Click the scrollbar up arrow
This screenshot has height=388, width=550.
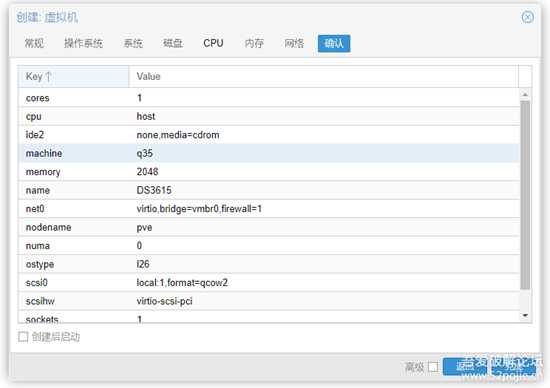coord(525,94)
